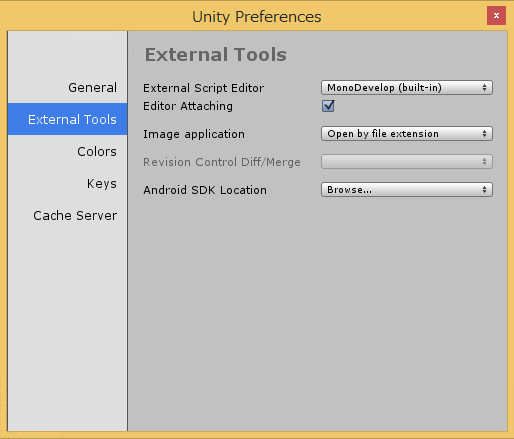
Task: Uncheck the Editor Attaching checkbox
Action: tap(328, 106)
